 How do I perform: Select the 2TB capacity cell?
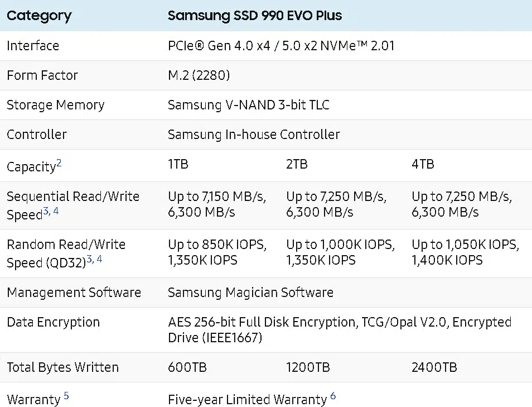297,164
